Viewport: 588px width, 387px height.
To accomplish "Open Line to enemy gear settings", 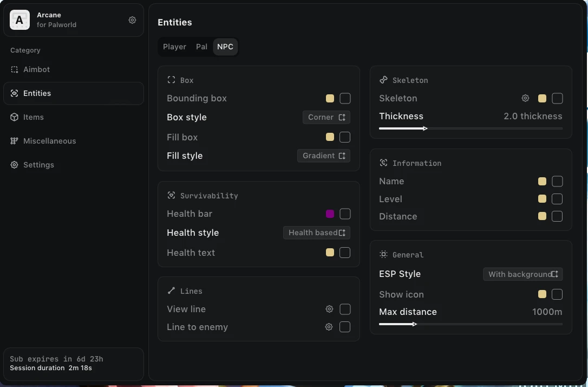I will pos(329,327).
